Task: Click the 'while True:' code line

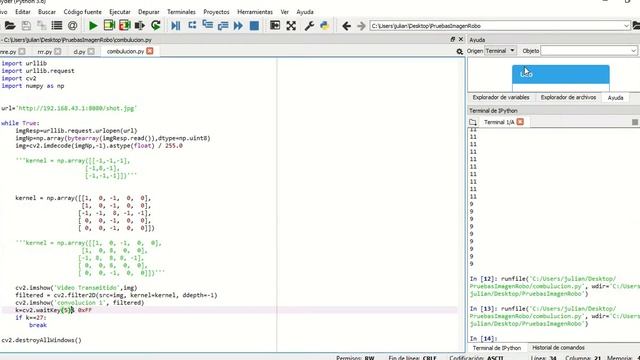Action: [x=20, y=123]
